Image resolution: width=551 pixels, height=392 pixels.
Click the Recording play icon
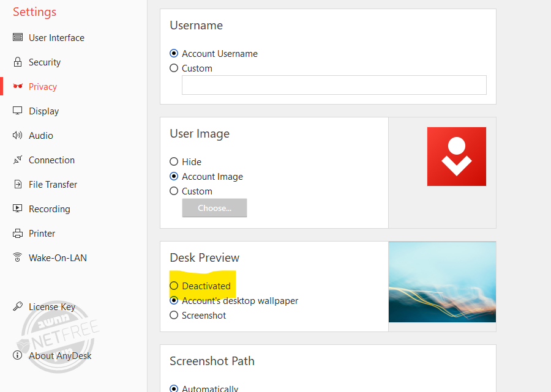pyautogui.click(x=18, y=209)
